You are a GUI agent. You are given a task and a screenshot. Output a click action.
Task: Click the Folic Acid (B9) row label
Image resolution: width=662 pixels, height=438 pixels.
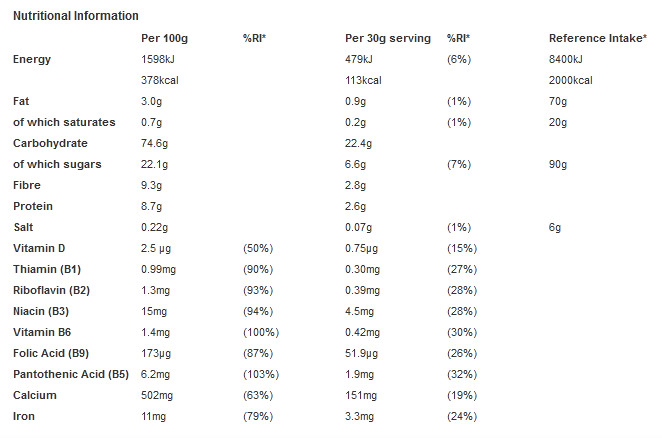53,353
